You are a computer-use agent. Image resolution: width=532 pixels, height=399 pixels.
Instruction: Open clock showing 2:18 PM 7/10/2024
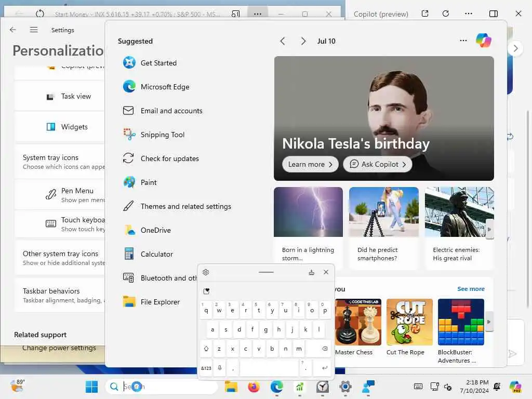tap(474, 387)
